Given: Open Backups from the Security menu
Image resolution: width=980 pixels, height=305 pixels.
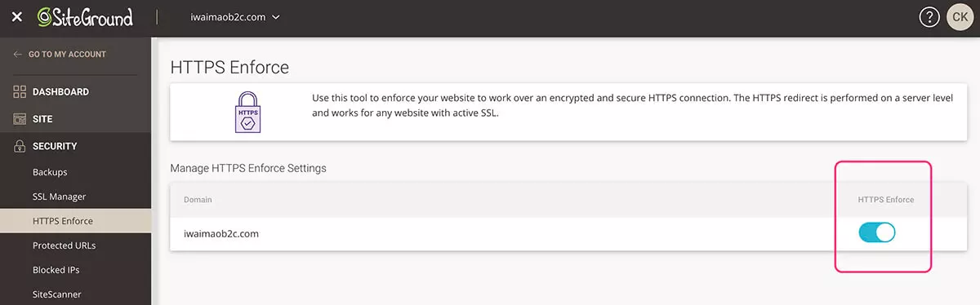Looking at the screenshot, I should (x=50, y=172).
